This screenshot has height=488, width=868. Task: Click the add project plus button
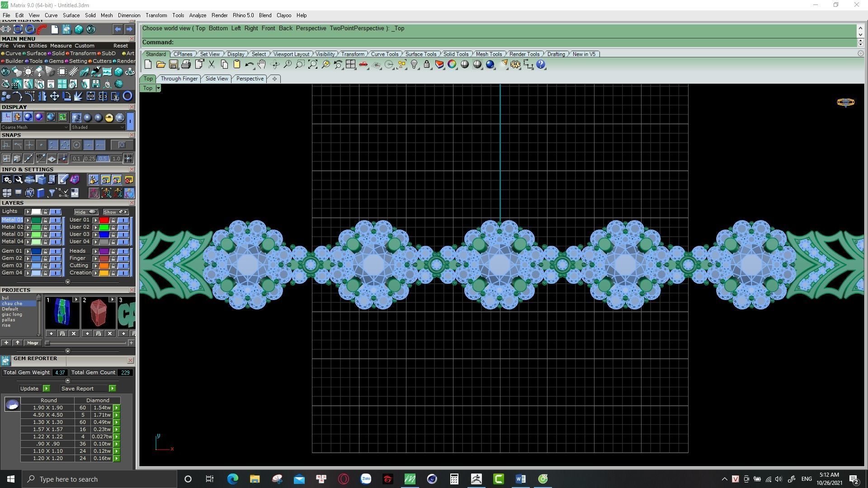point(6,343)
